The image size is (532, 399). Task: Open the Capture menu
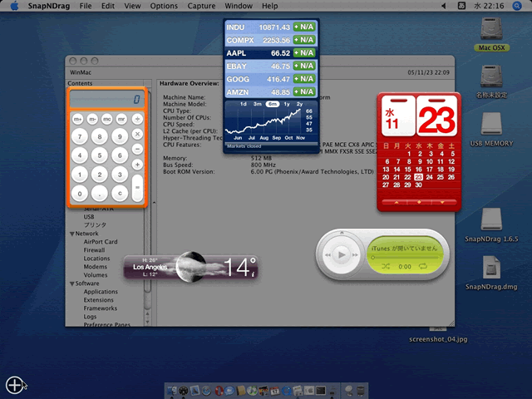tap(201, 6)
